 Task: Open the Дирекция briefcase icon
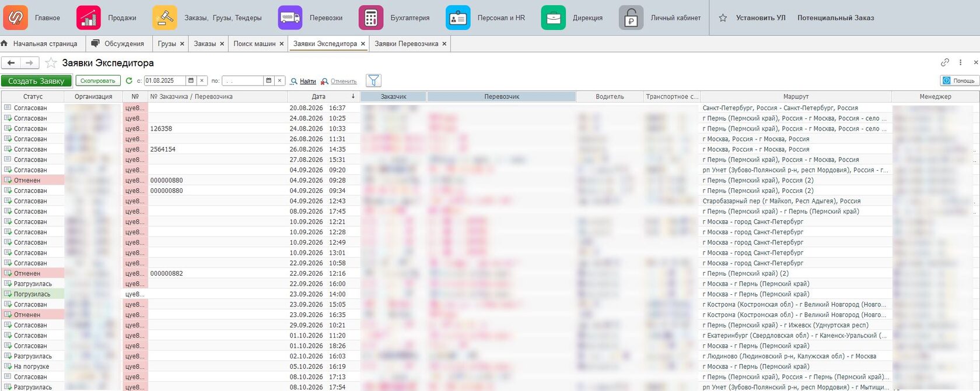[x=554, y=17]
